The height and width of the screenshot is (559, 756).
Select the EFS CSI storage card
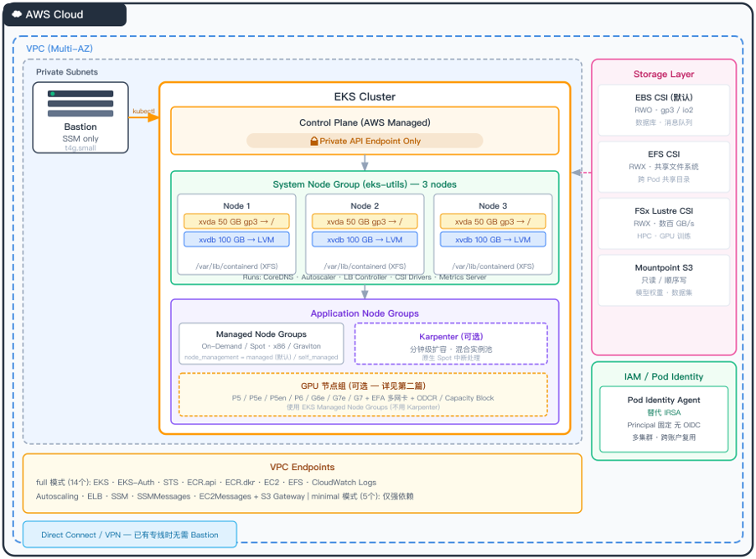(x=664, y=167)
